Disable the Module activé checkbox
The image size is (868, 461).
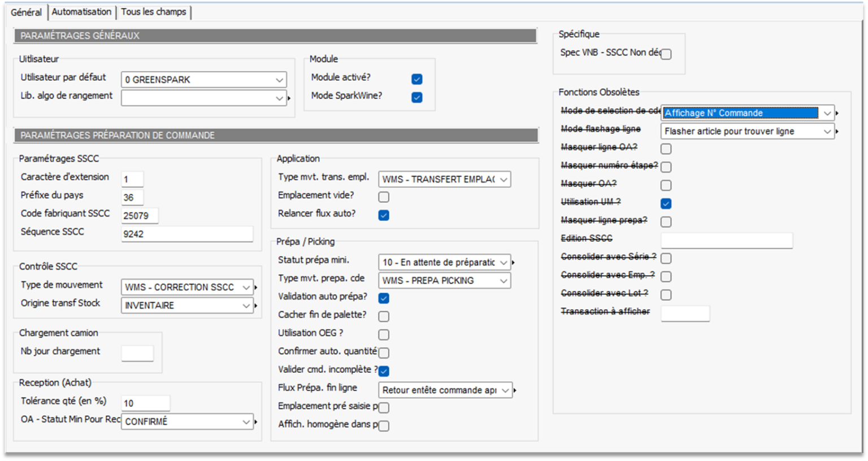(417, 79)
